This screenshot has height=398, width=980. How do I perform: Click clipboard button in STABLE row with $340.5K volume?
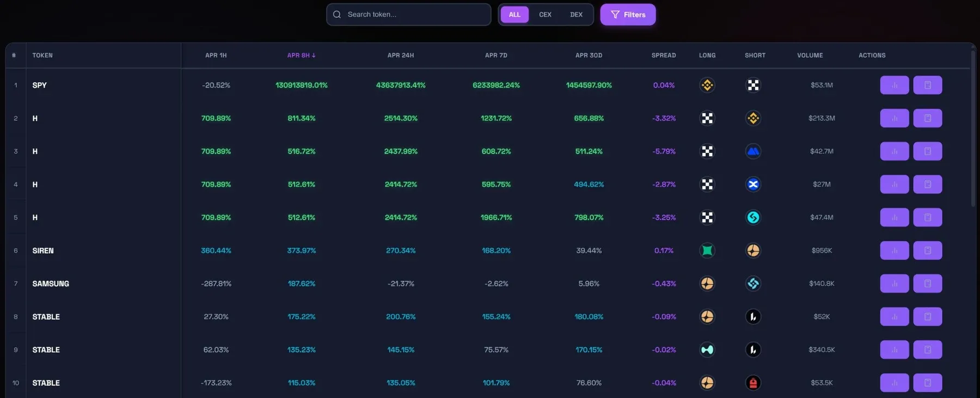pos(927,350)
